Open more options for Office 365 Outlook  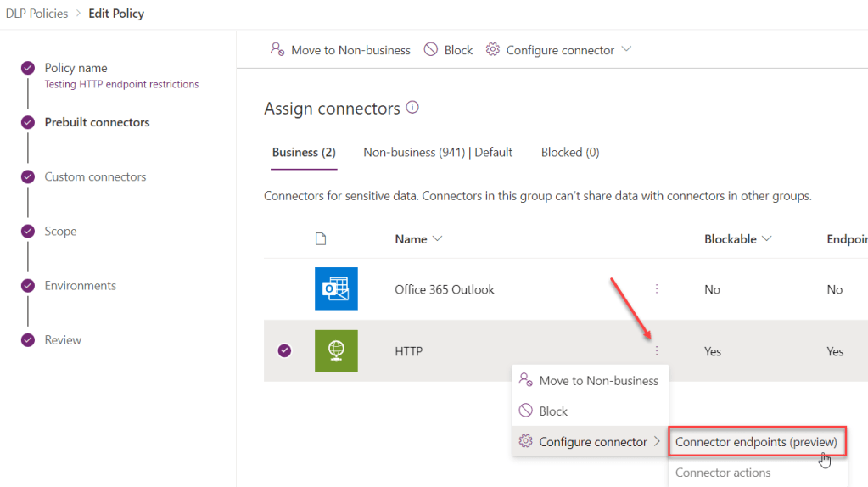tap(657, 289)
